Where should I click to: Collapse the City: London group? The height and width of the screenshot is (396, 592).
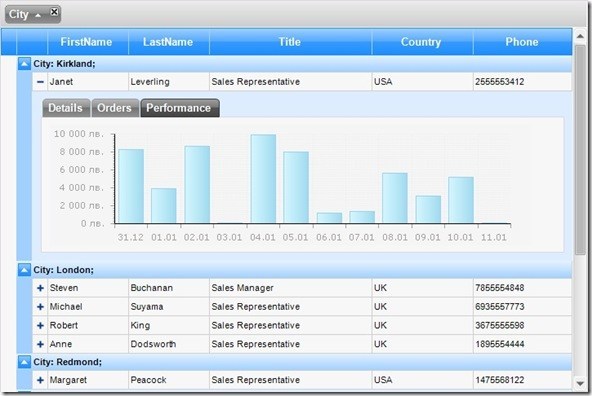coord(24,270)
